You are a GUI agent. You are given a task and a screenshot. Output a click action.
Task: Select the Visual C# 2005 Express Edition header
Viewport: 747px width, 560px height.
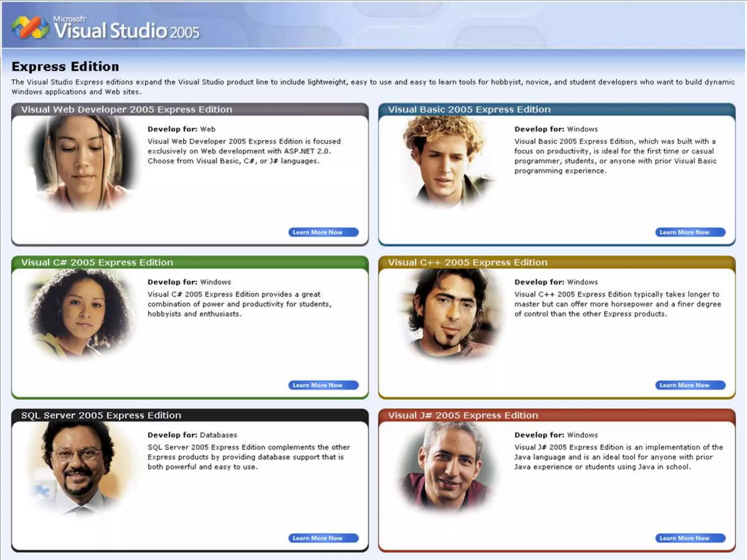tap(97, 262)
